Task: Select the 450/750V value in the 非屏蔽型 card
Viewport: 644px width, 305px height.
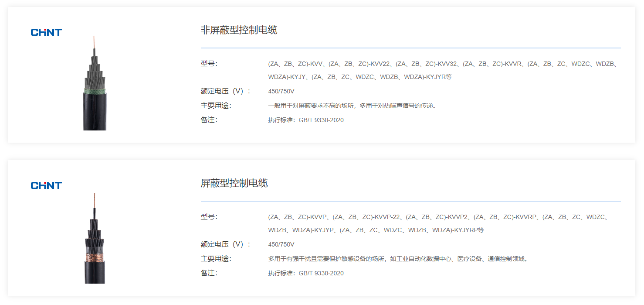Action: coord(281,92)
